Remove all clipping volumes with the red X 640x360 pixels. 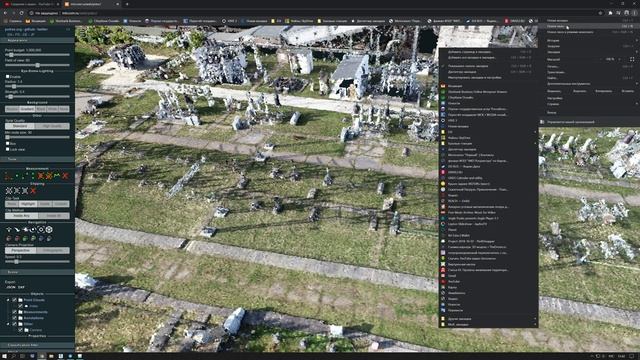pos(33,191)
